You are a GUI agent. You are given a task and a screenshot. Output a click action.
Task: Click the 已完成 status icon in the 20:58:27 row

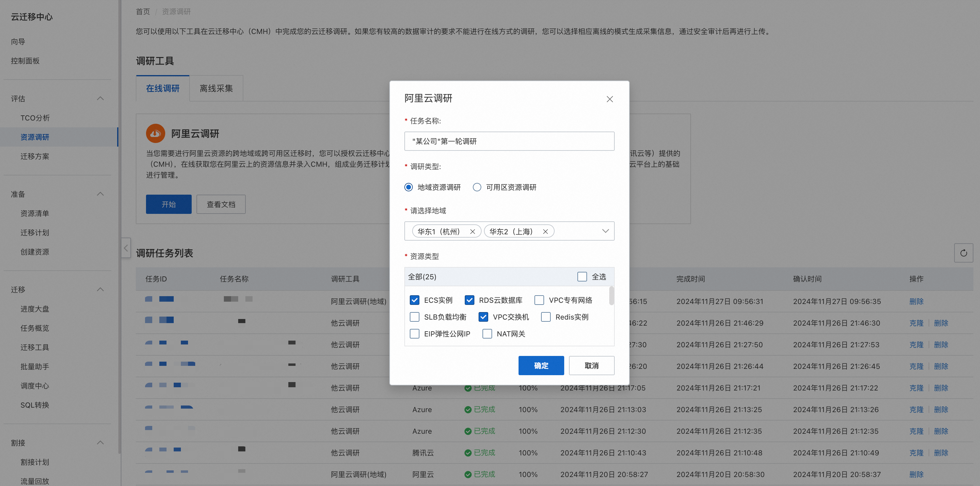[467, 474]
